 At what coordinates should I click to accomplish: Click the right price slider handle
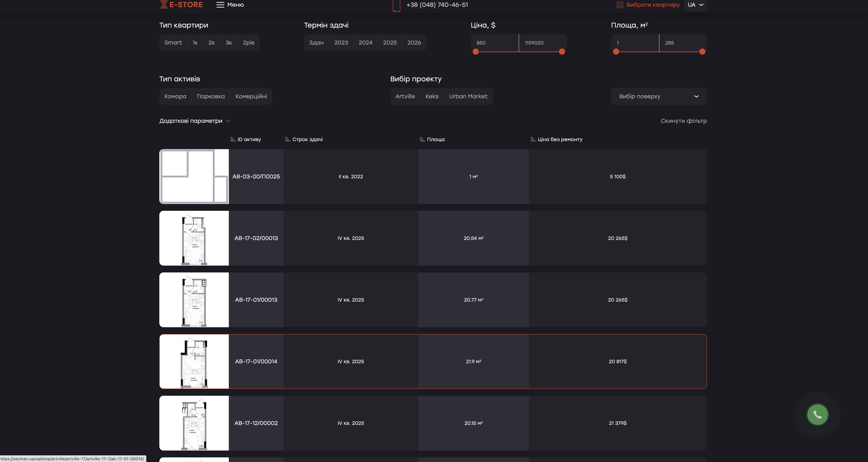(x=562, y=52)
